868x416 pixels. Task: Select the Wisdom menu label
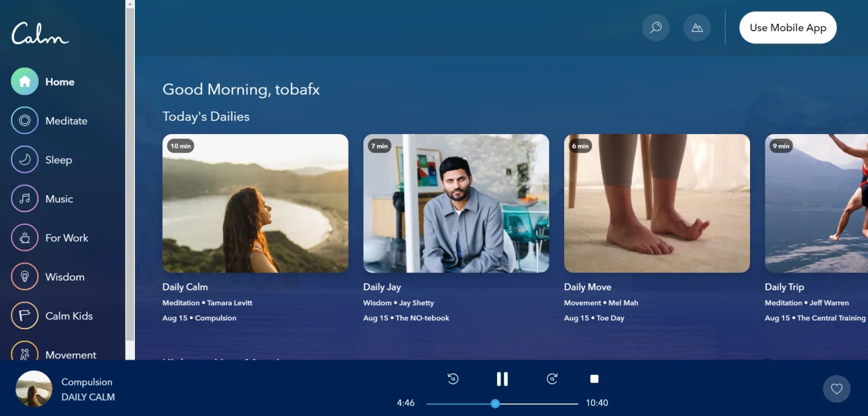(x=65, y=276)
